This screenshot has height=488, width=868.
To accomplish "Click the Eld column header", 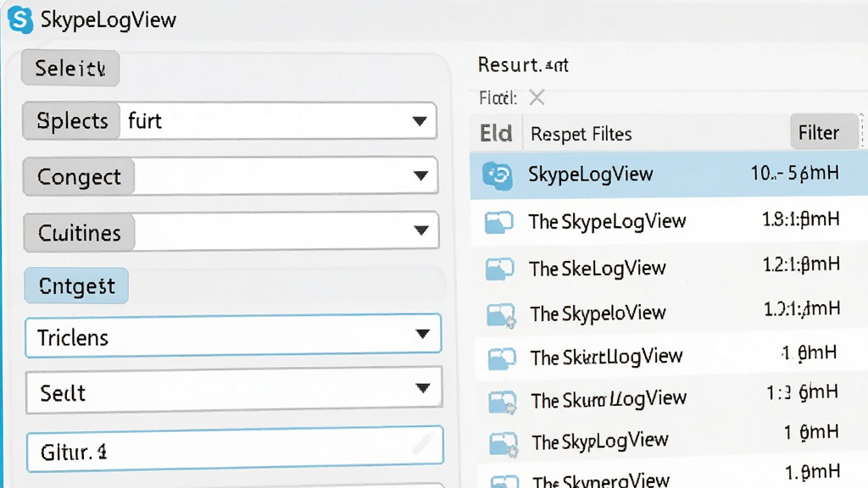I will point(496,133).
